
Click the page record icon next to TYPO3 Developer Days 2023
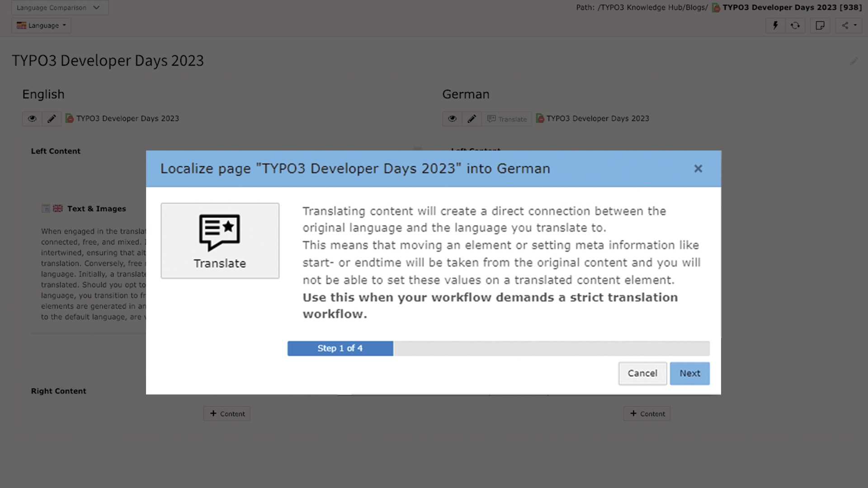tap(70, 118)
